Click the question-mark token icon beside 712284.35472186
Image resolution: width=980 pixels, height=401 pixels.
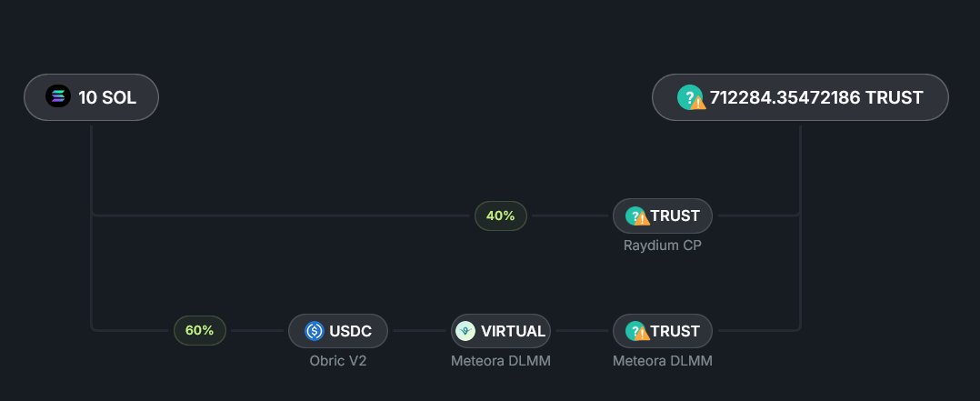tap(689, 96)
